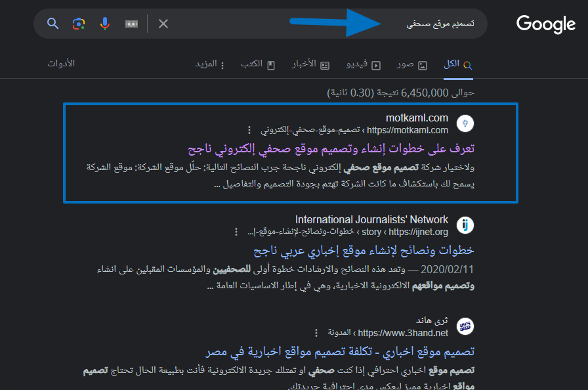Open the motkaml.com result title link

[331, 148]
